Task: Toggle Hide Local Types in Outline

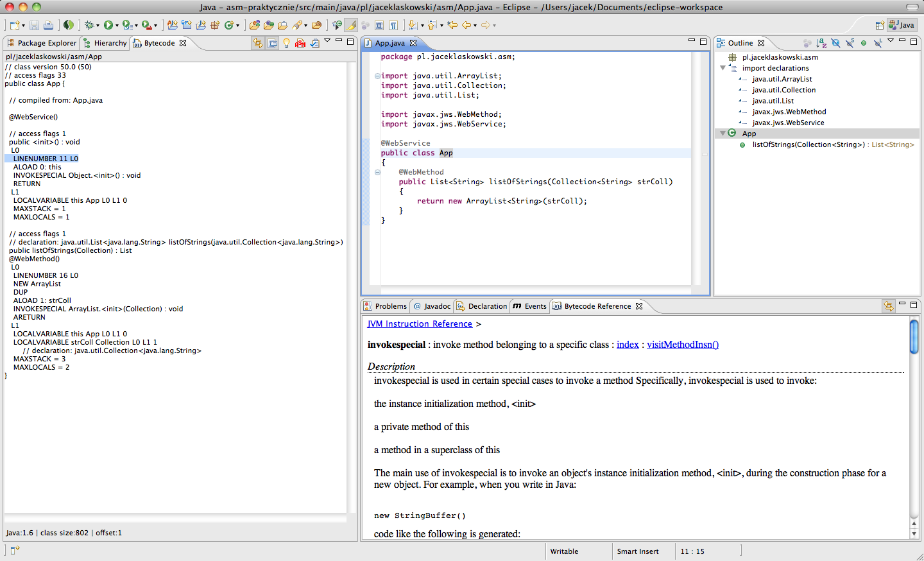Action: point(878,43)
